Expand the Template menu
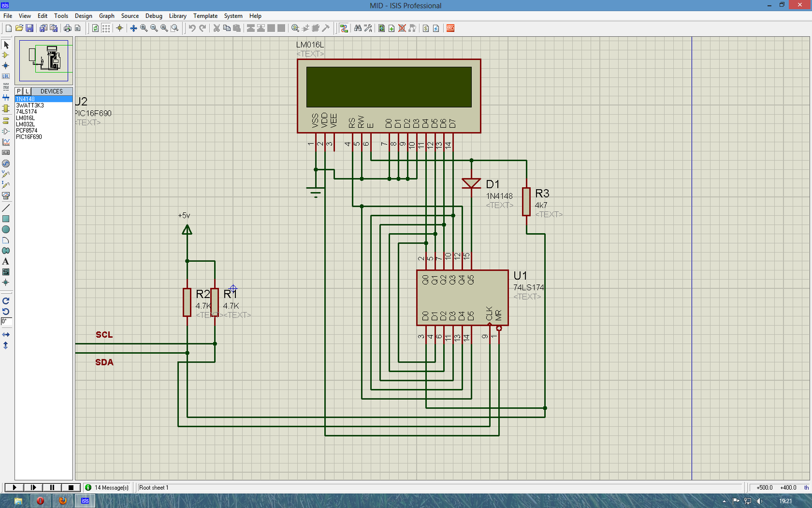The image size is (812, 508). (205, 16)
